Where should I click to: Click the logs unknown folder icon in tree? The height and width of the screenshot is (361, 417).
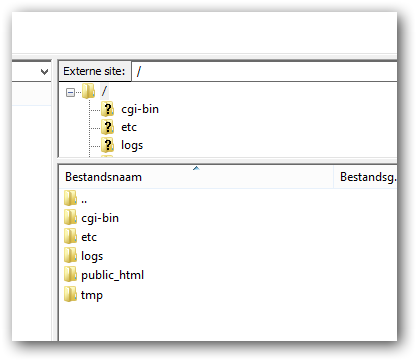107,145
